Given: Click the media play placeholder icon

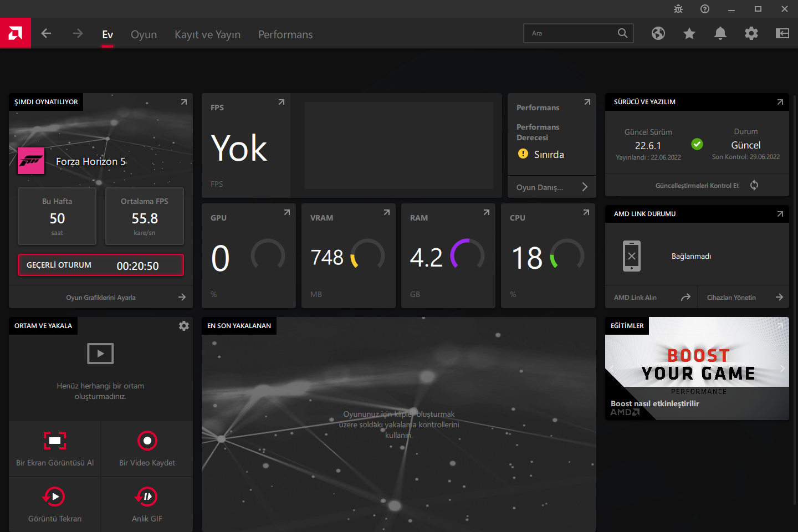Looking at the screenshot, I should pos(100,354).
